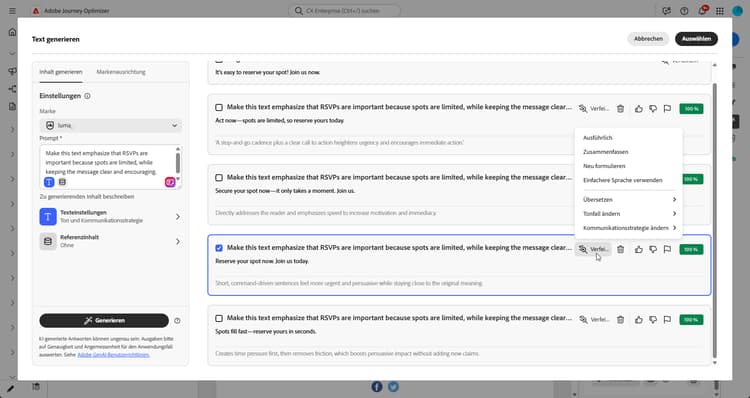Check the 'Act now—spots are limited' variation checkbox
This screenshot has width=750, height=398.
click(219, 108)
